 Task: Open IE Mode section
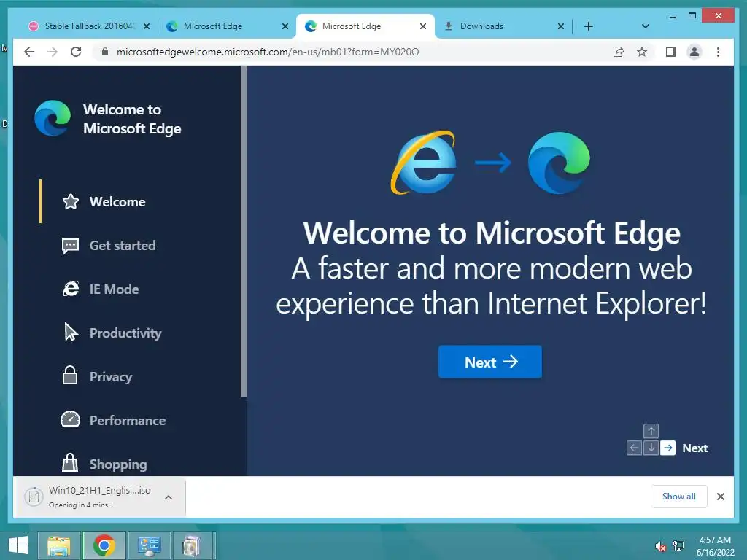click(114, 289)
